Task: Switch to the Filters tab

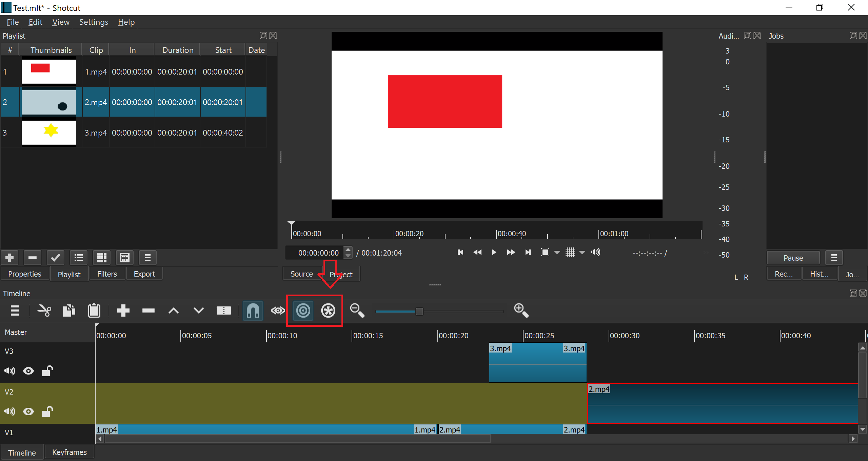Action: (x=107, y=274)
